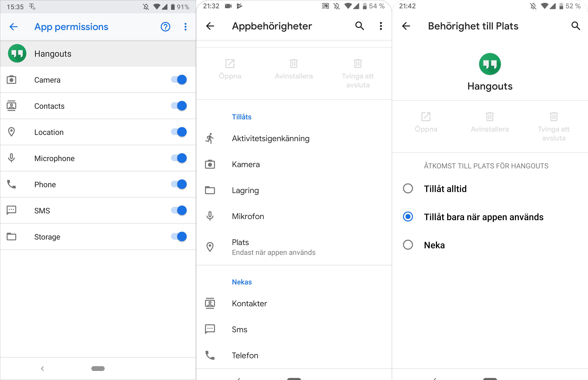This screenshot has height=380, width=588.
Task: Open Mikrofon permission
Action: pos(294,216)
